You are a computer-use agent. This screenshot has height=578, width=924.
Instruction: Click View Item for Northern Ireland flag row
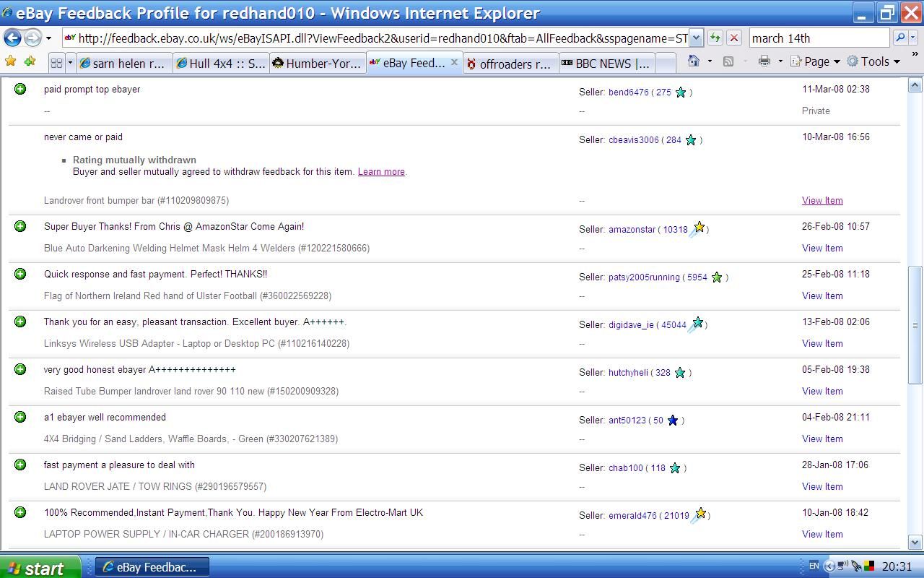point(822,296)
